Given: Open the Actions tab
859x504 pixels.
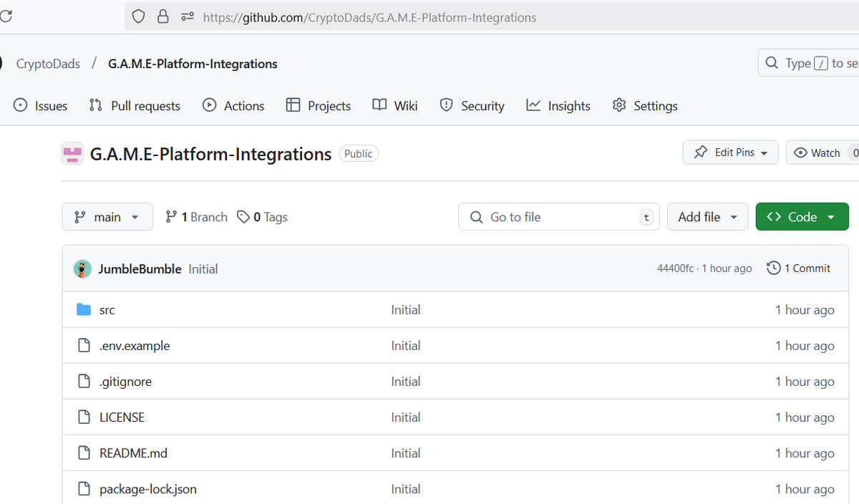Looking at the screenshot, I should [x=233, y=105].
